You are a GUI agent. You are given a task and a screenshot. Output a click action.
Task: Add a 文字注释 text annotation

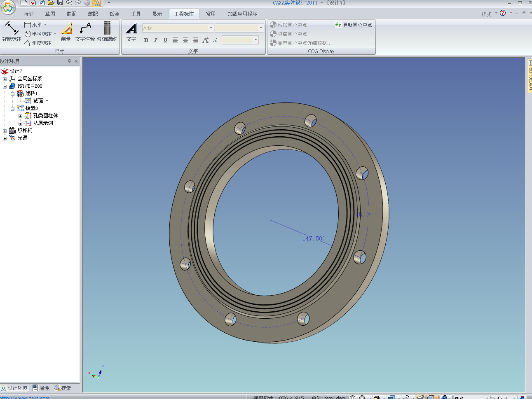point(85,32)
